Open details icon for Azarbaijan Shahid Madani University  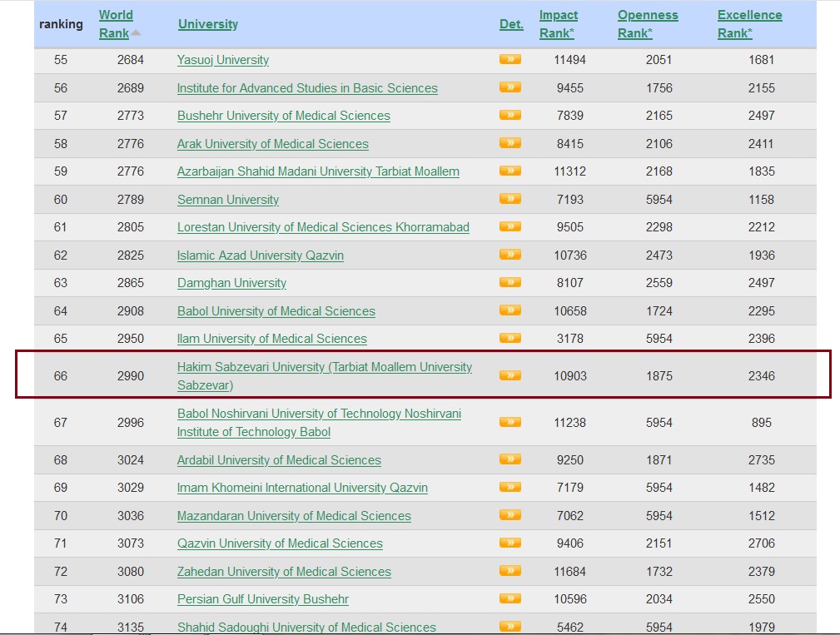pos(510,171)
